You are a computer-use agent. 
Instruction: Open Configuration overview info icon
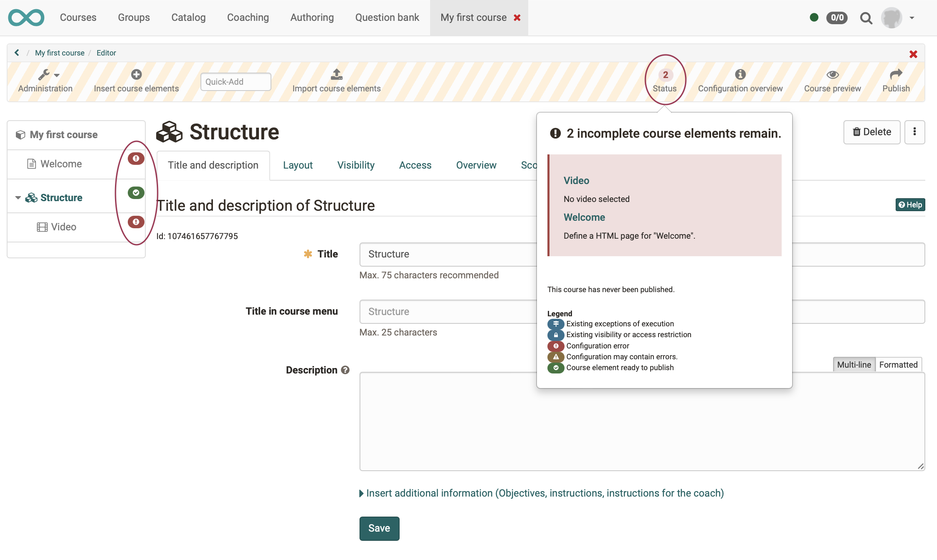[x=740, y=75]
